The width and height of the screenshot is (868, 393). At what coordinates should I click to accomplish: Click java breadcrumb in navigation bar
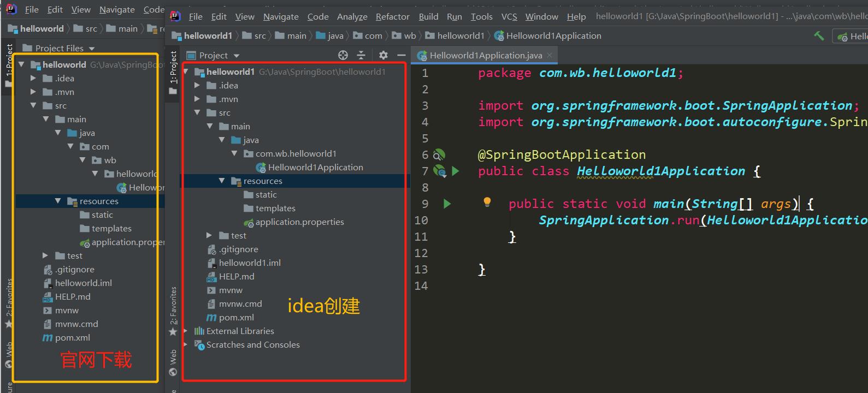(x=330, y=35)
